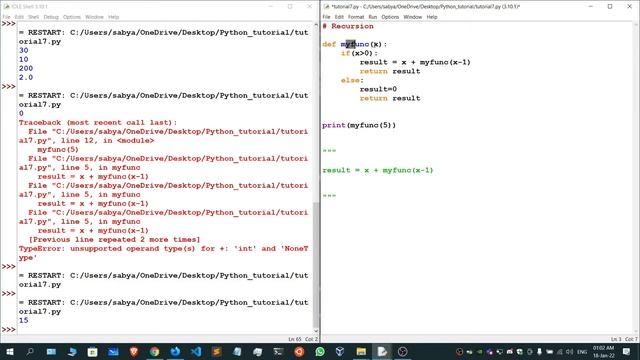The height and width of the screenshot is (360, 640).
Task: Click the ENG language indicator
Action: click(582, 351)
